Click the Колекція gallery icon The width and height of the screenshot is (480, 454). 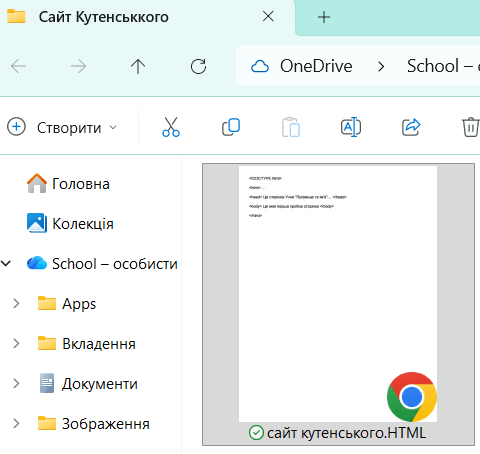37,223
